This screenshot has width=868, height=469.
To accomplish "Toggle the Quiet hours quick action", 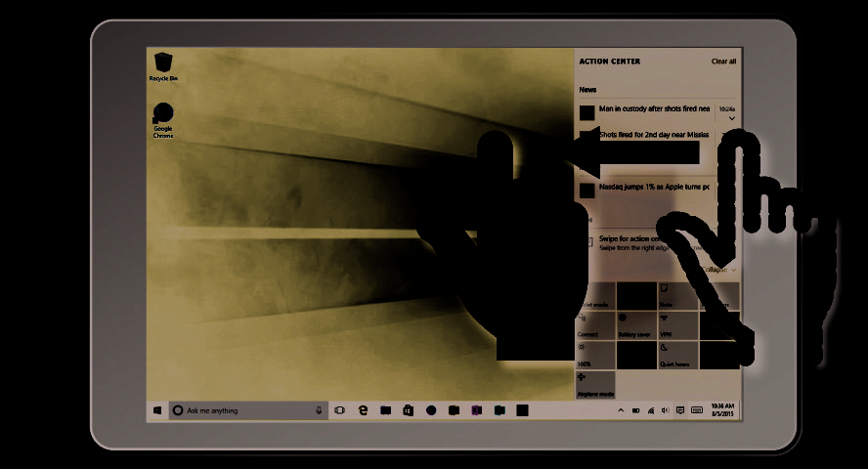I will [678, 355].
